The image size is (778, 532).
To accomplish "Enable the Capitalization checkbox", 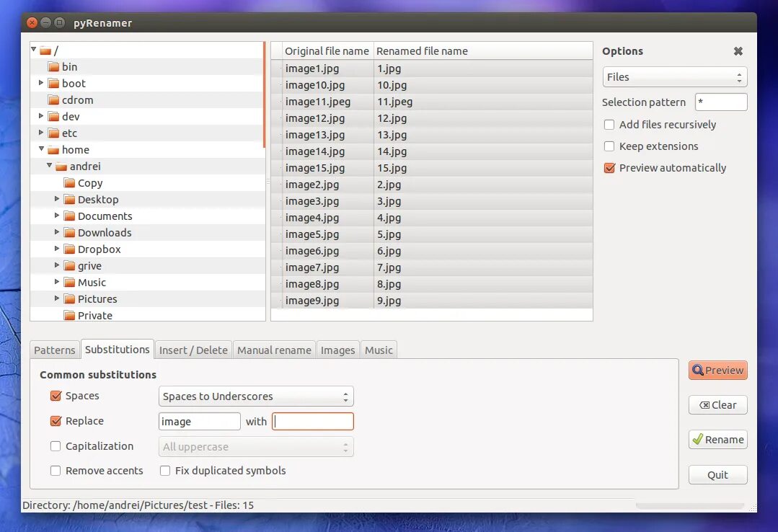I will (56, 446).
